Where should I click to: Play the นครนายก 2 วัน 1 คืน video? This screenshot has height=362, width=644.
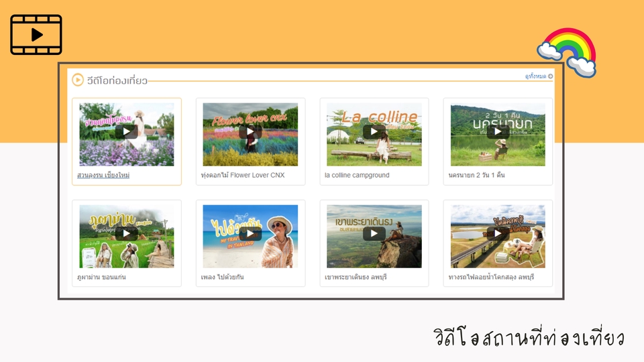coord(497,132)
